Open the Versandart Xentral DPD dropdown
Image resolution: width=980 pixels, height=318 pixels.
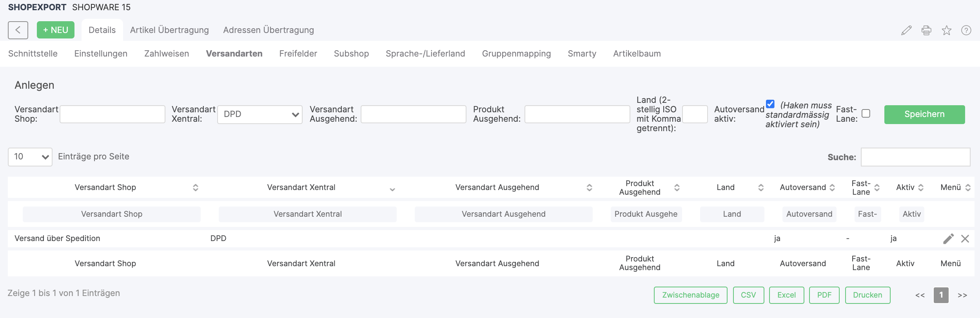tap(260, 115)
